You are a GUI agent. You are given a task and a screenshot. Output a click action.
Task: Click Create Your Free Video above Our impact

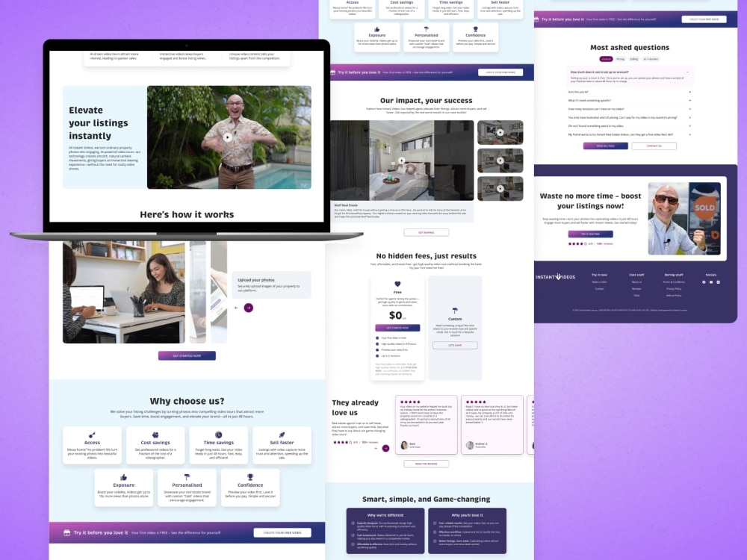point(500,72)
